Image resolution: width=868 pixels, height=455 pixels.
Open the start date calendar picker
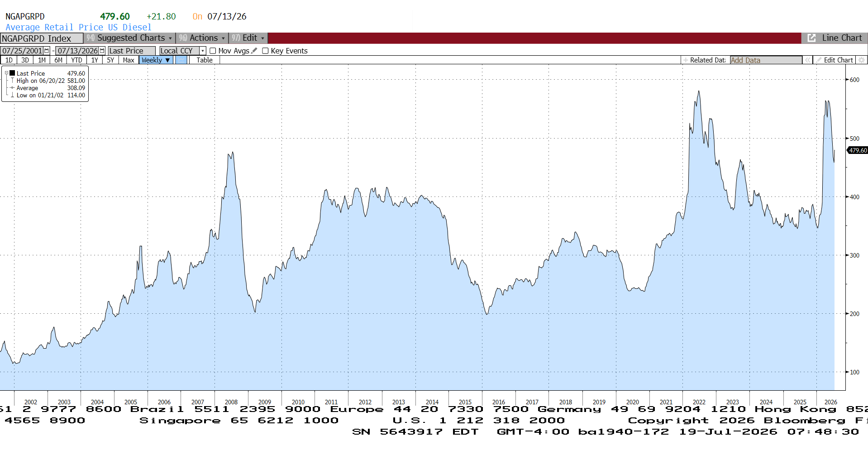pyautogui.click(x=47, y=51)
